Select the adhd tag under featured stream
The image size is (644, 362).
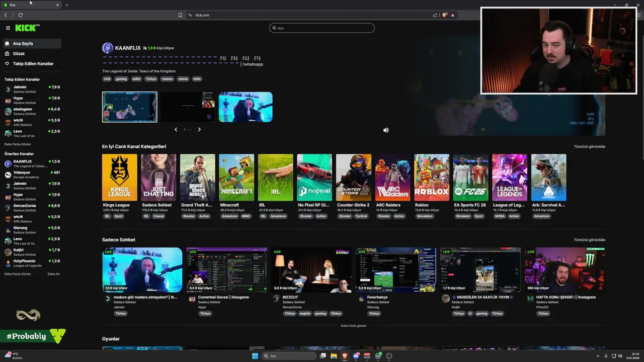point(136,79)
